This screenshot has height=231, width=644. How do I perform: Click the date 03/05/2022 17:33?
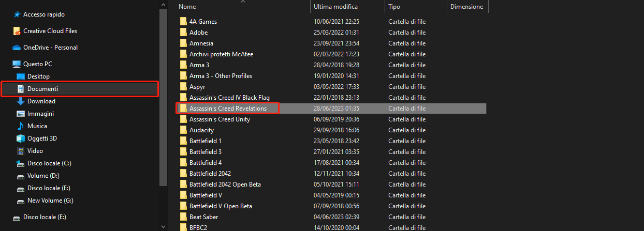click(x=336, y=87)
